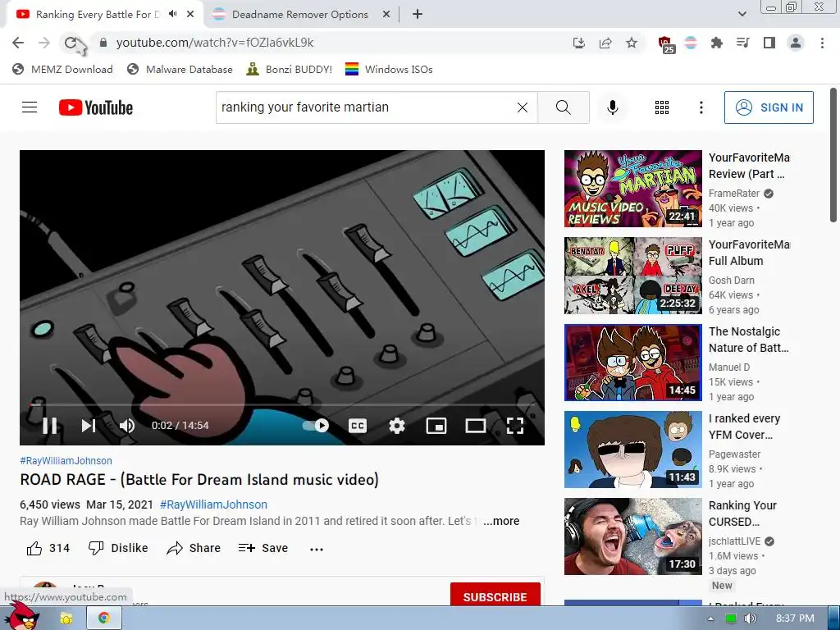
Task: Open the taskbar file explorer icon
Action: click(66, 619)
